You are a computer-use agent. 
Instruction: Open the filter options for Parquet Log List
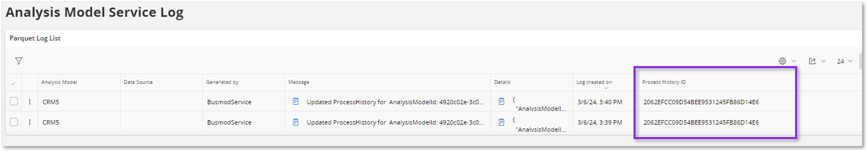click(x=19, y=61)
